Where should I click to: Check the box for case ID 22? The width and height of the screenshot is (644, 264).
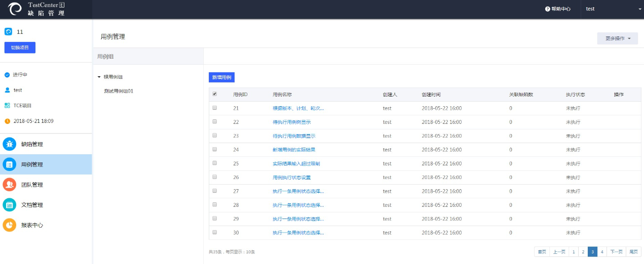click(214, 122)
